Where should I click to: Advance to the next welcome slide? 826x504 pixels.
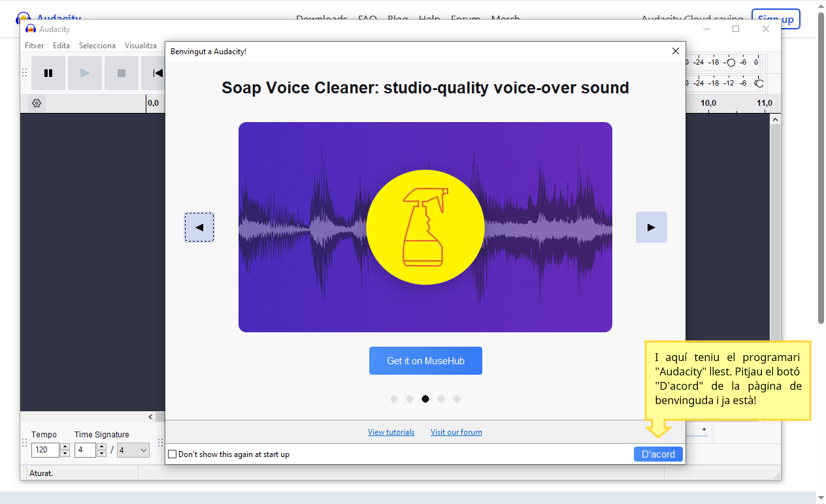(x=652, y=227)
